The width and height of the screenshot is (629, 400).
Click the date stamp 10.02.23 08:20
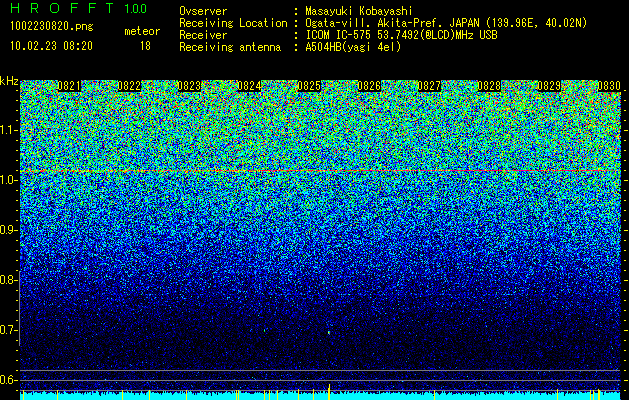[51, 46]
